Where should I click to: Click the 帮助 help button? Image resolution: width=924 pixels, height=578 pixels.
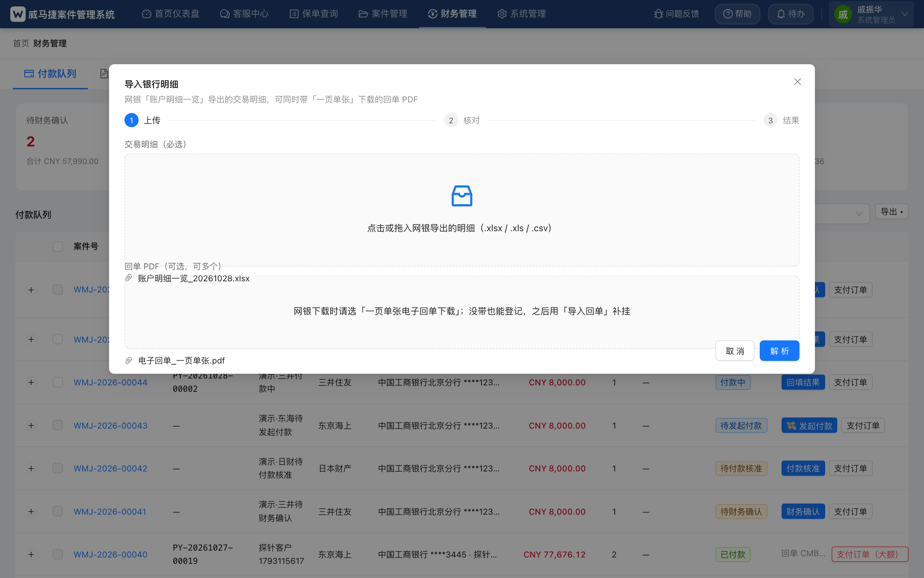point(737,14)
